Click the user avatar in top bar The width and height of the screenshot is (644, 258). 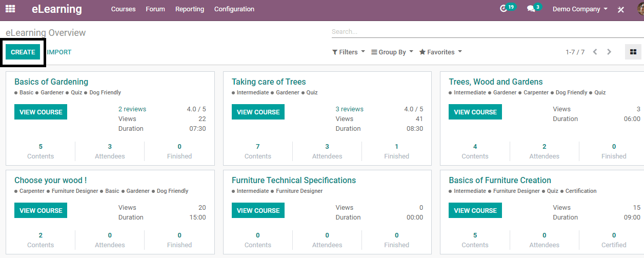click(x=639, y=9)
